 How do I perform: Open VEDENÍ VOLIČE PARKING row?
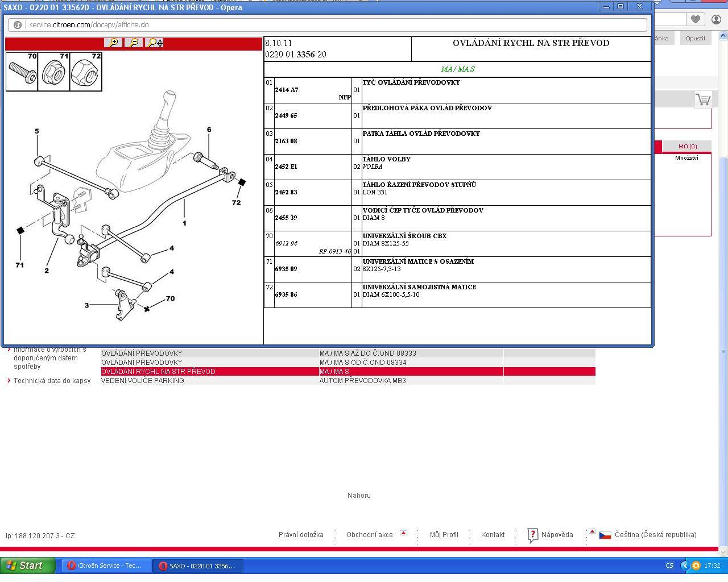pos(348,381)
